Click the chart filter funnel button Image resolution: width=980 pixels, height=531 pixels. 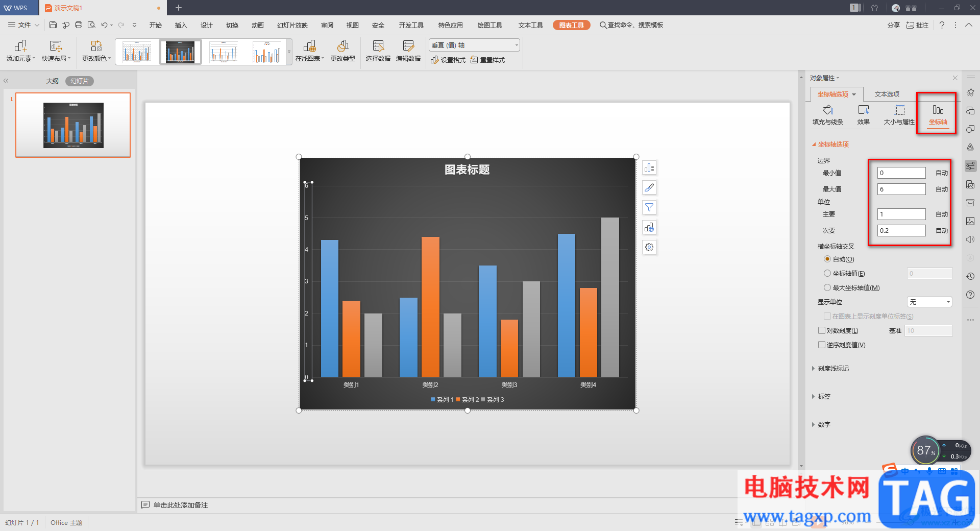click(x=649, y=207)
